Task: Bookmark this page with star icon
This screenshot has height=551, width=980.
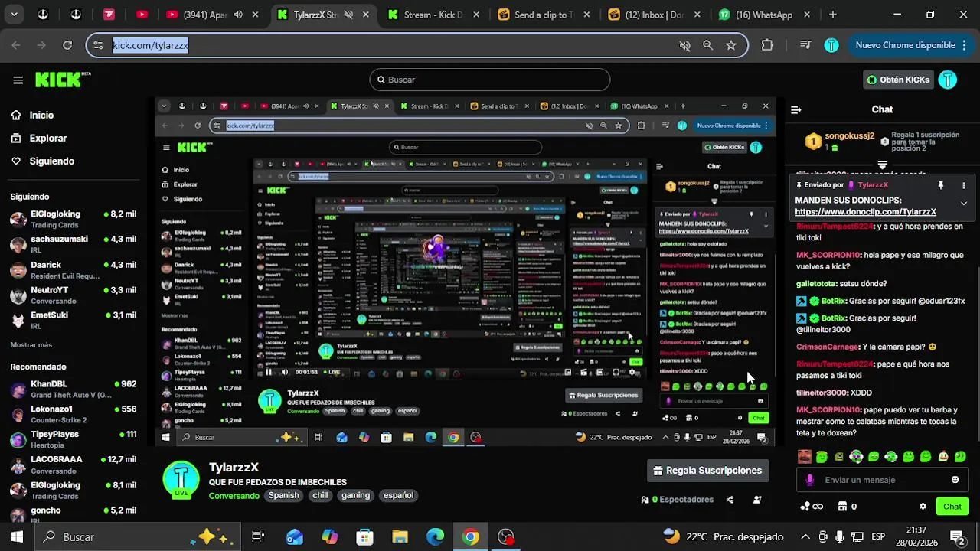Action: pos(731,45)
